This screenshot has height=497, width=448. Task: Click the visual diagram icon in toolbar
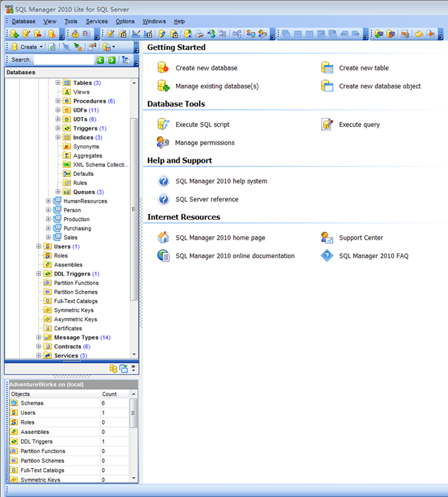click(237, 34)
